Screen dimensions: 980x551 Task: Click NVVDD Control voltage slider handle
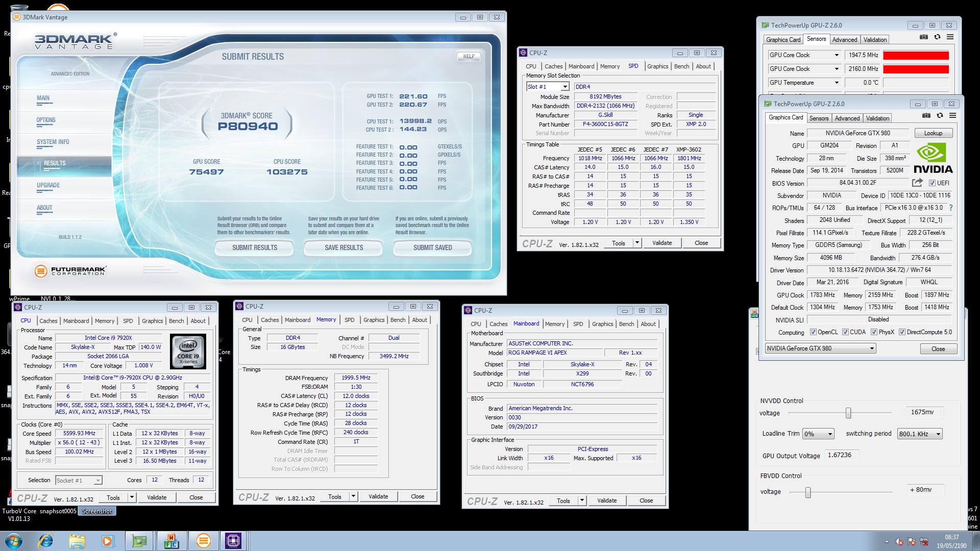point(848,413)
